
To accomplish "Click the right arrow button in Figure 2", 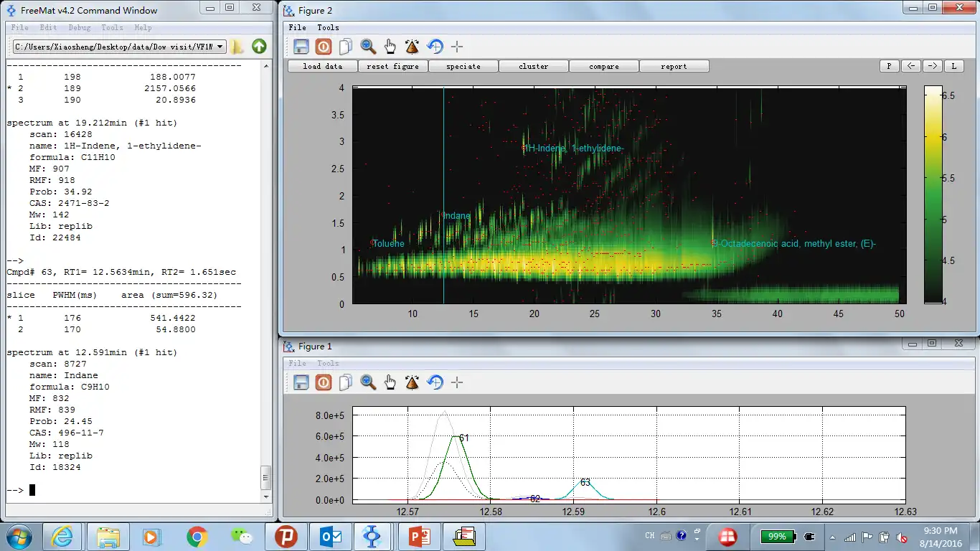I will pos(932,66).
